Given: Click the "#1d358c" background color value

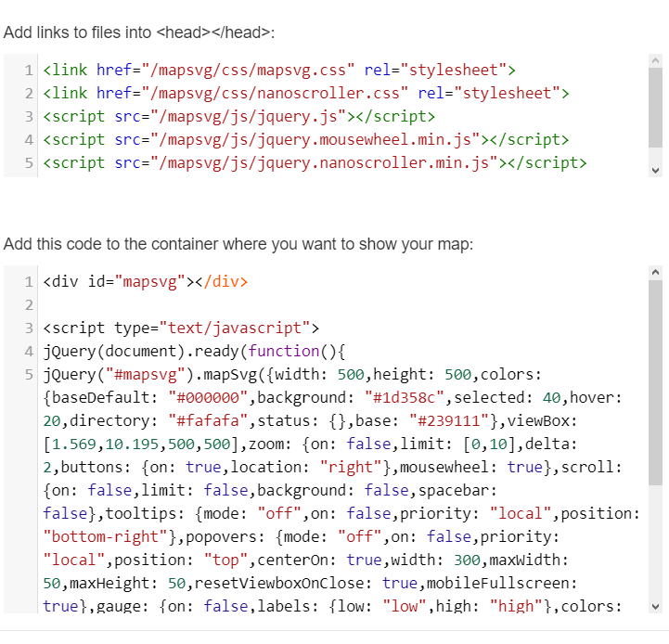Looking at the screenshot, I should tap(405, 398).
